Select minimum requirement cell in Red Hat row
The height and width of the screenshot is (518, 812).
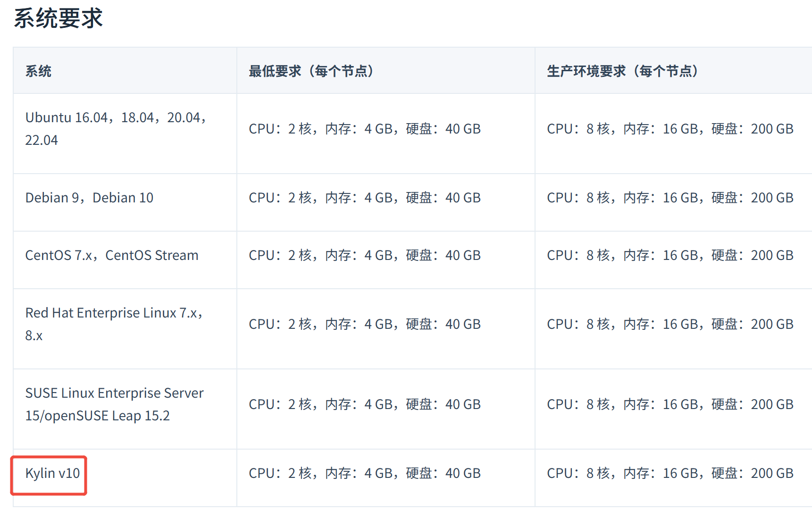364,324
